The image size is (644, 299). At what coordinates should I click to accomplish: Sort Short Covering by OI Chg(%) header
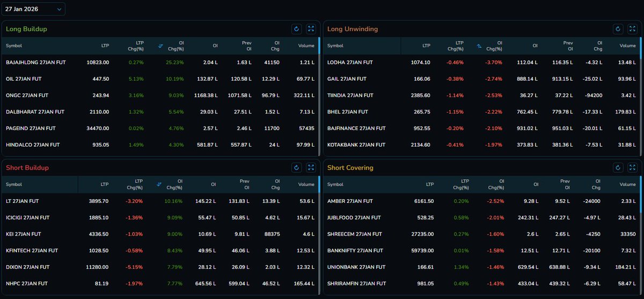[495, 184]
